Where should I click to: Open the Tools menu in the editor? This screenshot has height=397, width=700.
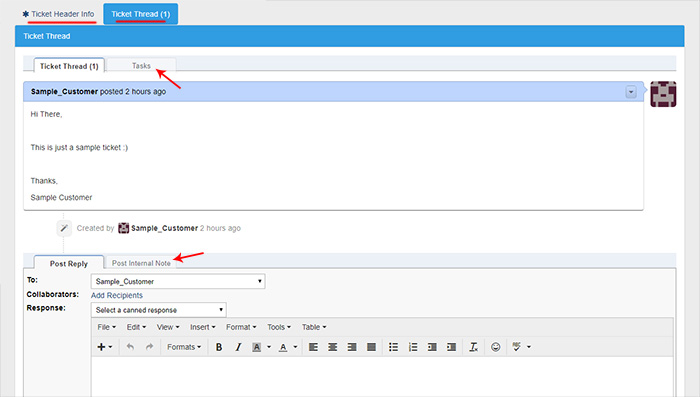coord(279,327)
